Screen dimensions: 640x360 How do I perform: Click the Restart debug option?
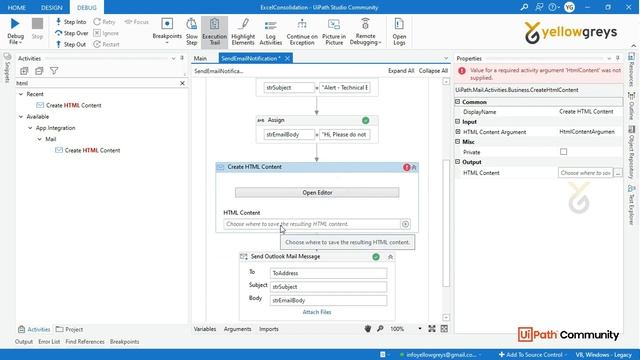[107, 44]
